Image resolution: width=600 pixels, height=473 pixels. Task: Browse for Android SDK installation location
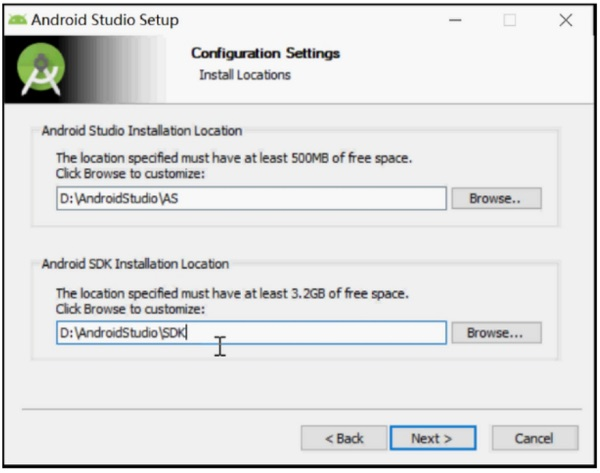(x=496, y=333)
